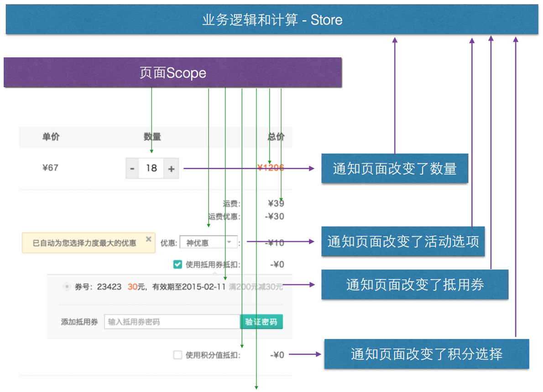
Task: Click the 验证密码 button
Action: click(x=261, y=321)
